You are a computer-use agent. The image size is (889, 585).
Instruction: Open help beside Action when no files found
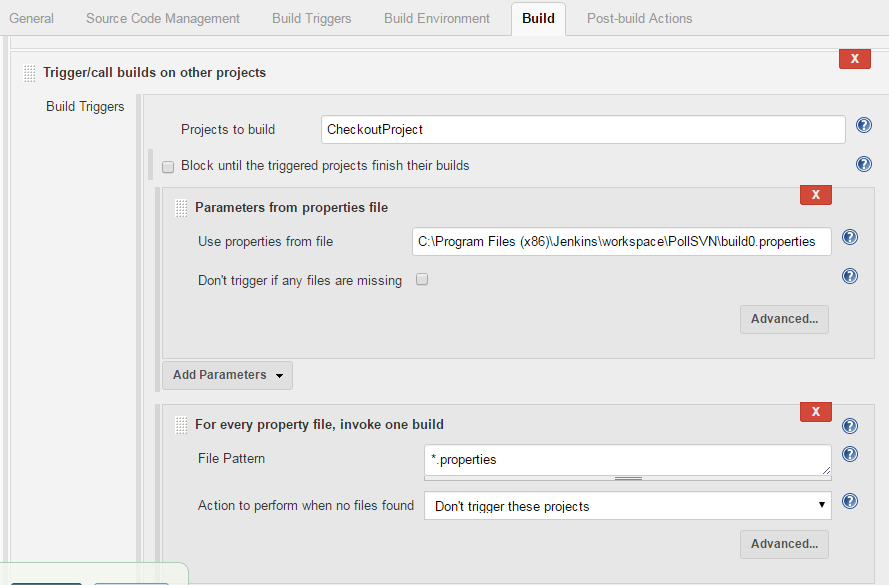tap(849, 501)
